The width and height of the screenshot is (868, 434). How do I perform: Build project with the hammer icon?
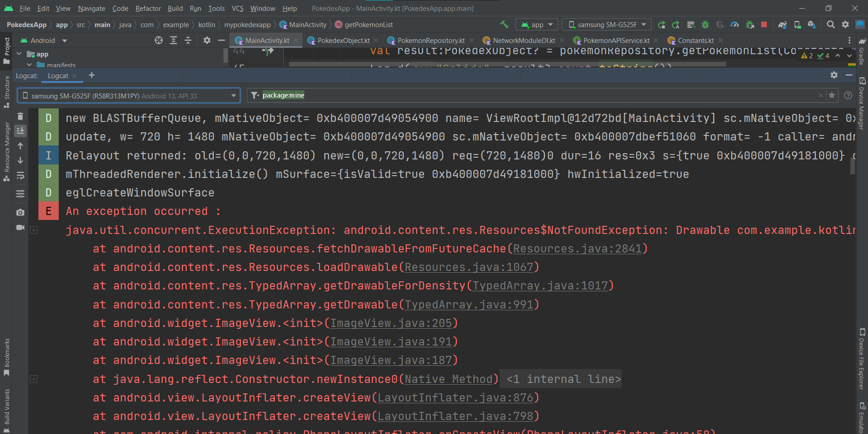click(x=504, y=25)
